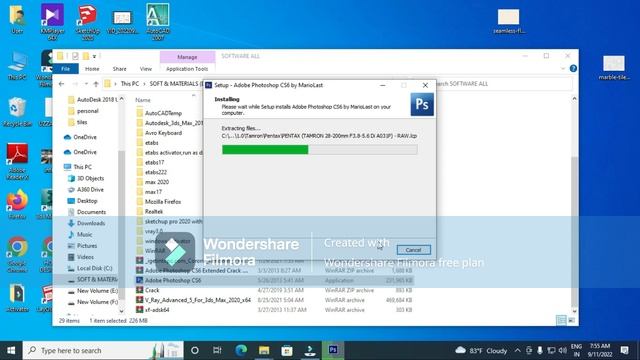Open the View ribbon tab
Screen dimensions: 640x360
[146, 69]
